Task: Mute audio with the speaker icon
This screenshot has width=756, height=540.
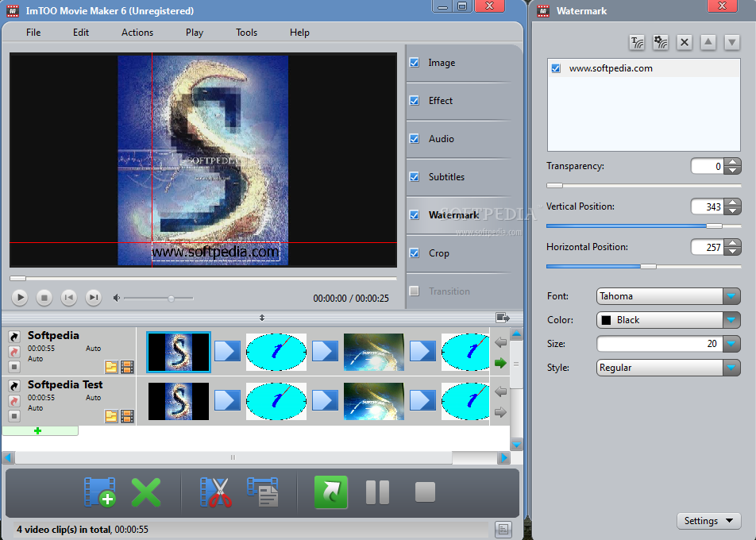Action: pos(116,298)
